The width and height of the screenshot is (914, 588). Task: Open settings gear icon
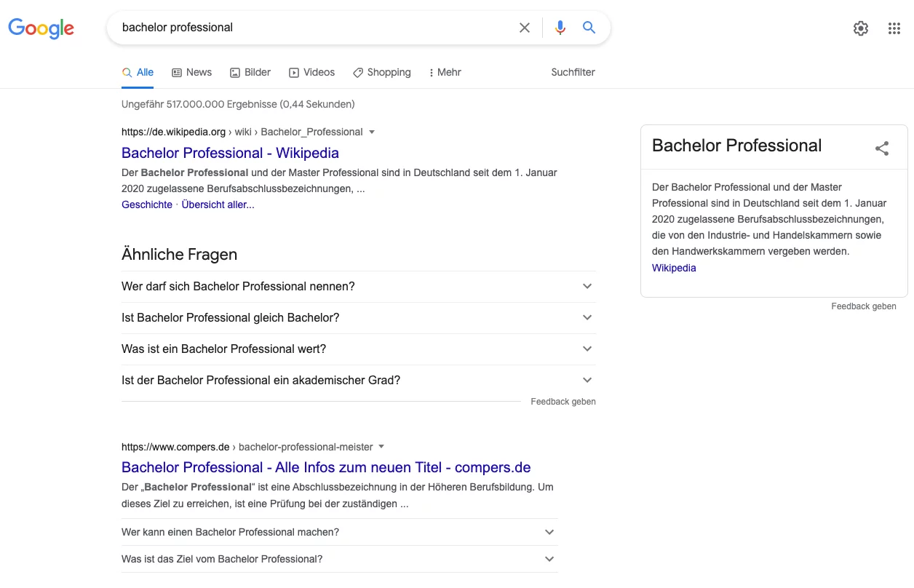point(861,28)
